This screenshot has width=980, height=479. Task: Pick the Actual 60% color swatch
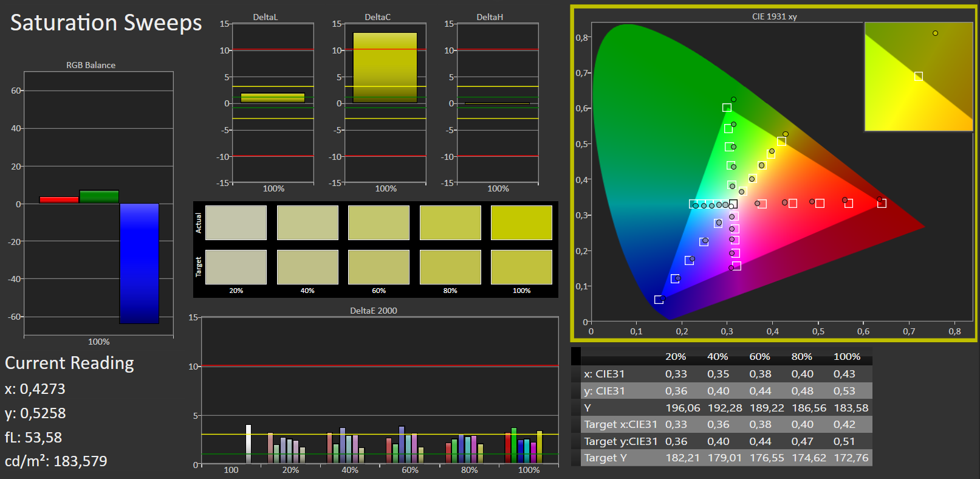point(379,222)
